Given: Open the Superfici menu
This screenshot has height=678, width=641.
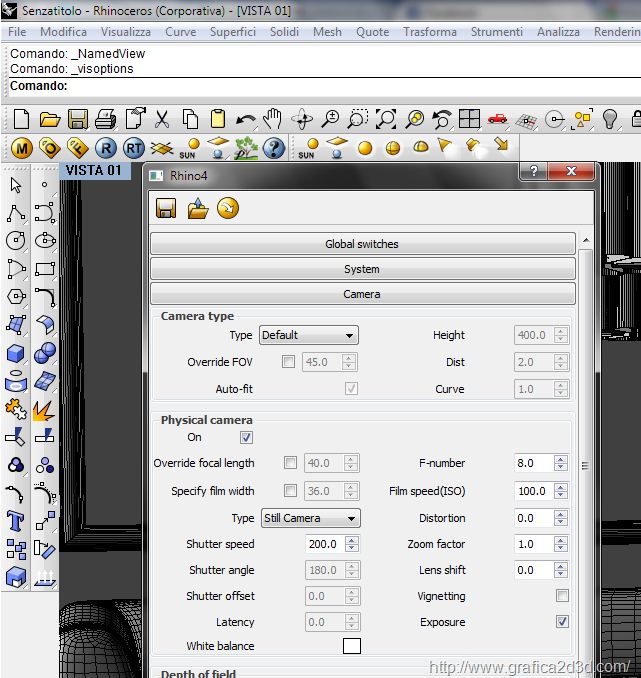Looking at the screenshot, I should pyautogui.click(x=233, y=32).
